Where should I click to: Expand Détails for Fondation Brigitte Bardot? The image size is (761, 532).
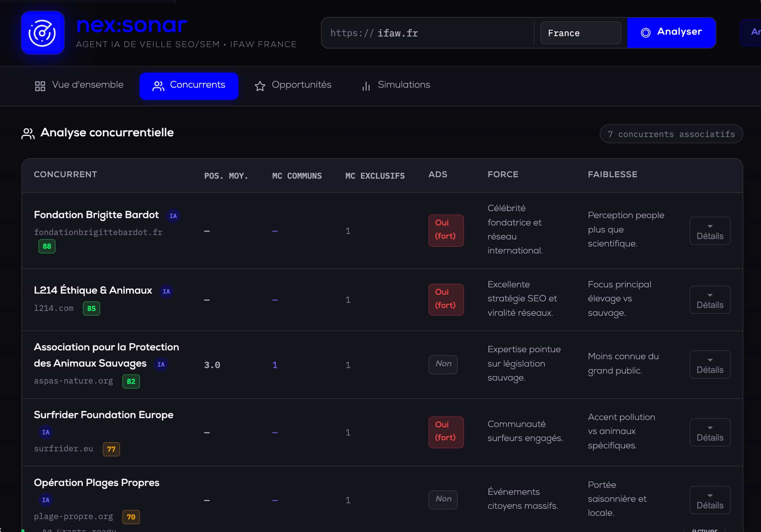coord(710,231)
